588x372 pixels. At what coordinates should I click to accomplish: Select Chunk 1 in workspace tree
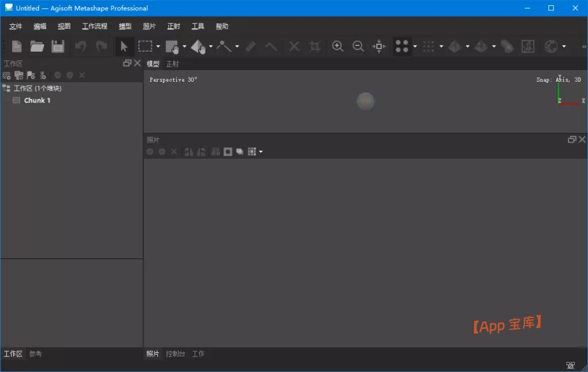point(37,100)
